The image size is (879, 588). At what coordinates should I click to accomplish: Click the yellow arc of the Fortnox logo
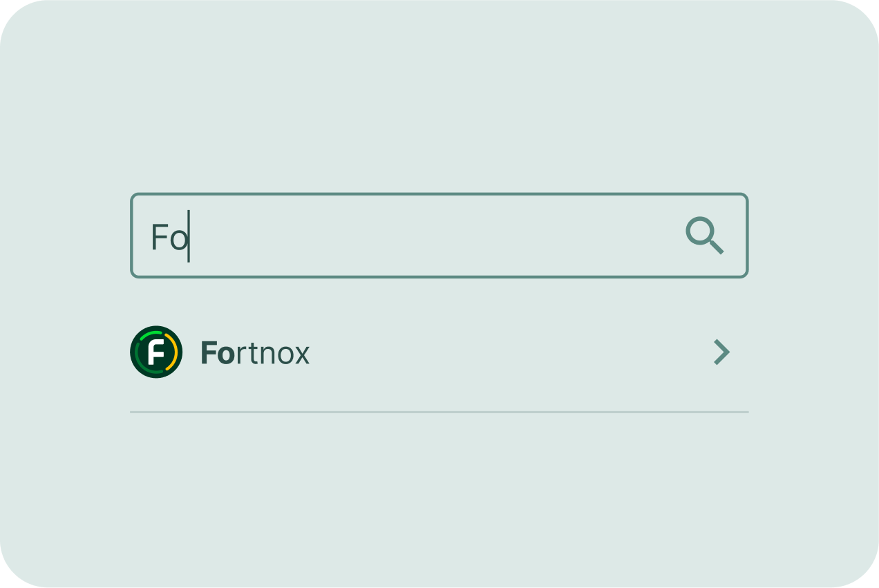pos(175,352)
